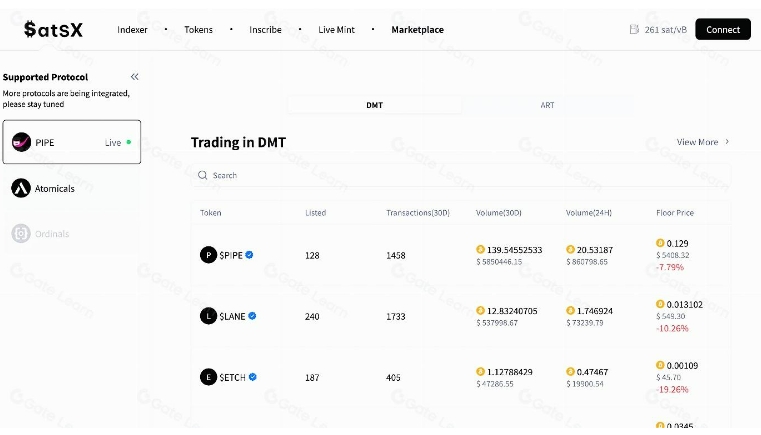Click the $ETCH token avatar

[208, 377]
